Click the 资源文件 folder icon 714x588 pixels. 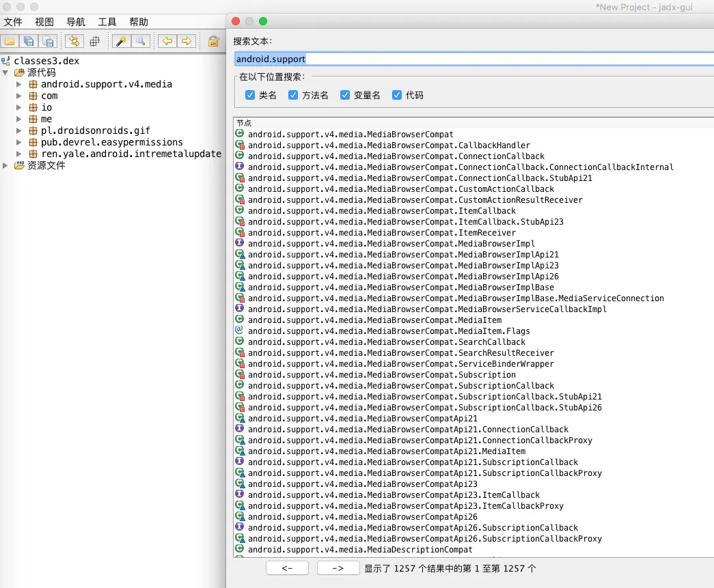point(19,165)
